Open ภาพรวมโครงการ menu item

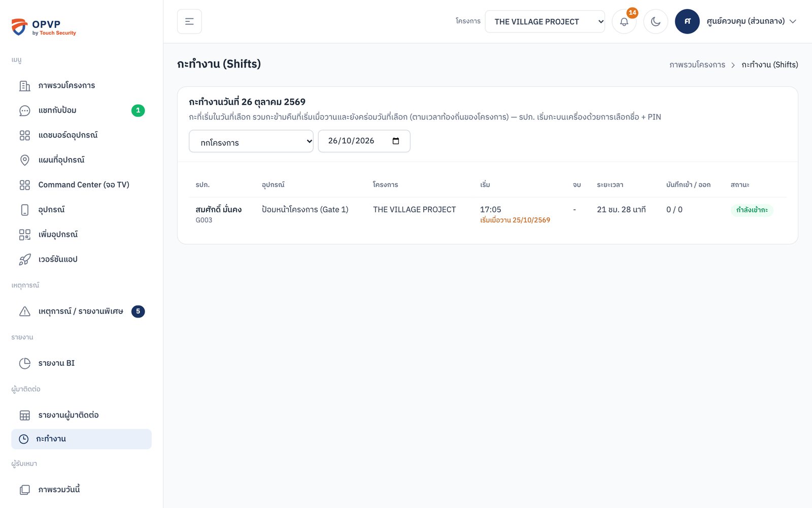click(x=81, y=85)
